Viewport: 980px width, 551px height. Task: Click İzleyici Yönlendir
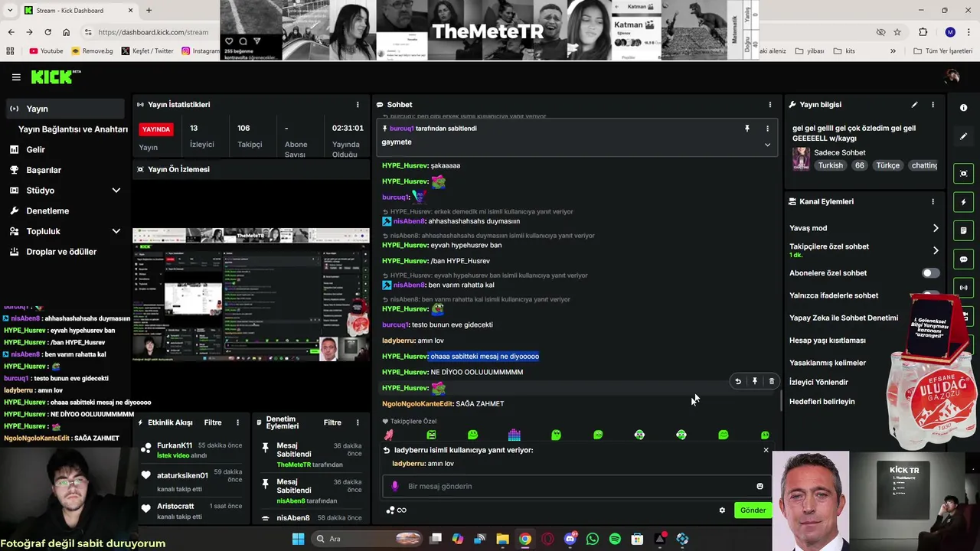tap(818, 382)
